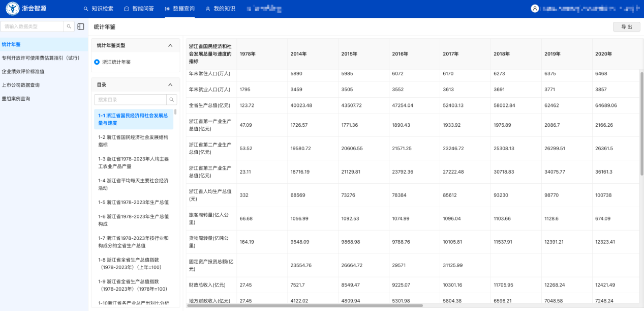The height and width of the screenshot is (311, 644).
Task: Click the magnifier icon beside 请输入数据类型 box
Action: (69, 25)
